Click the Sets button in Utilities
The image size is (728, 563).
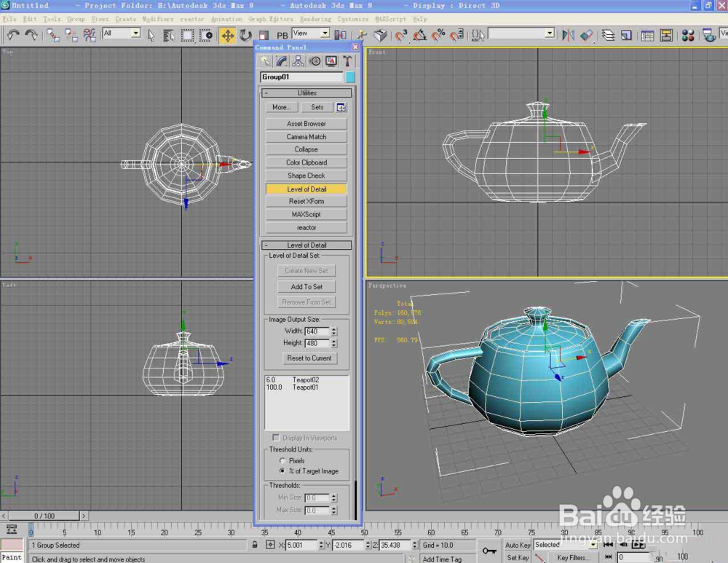[x=317, y=107]
